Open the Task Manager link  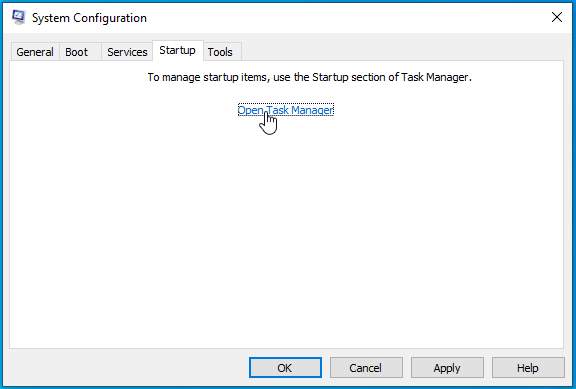(x=286, y=110)
